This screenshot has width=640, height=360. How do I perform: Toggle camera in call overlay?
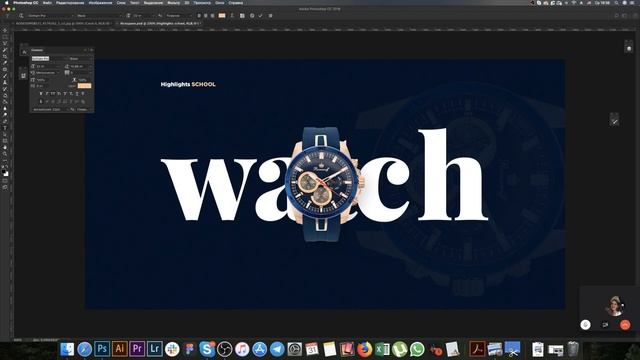point(605,325)
